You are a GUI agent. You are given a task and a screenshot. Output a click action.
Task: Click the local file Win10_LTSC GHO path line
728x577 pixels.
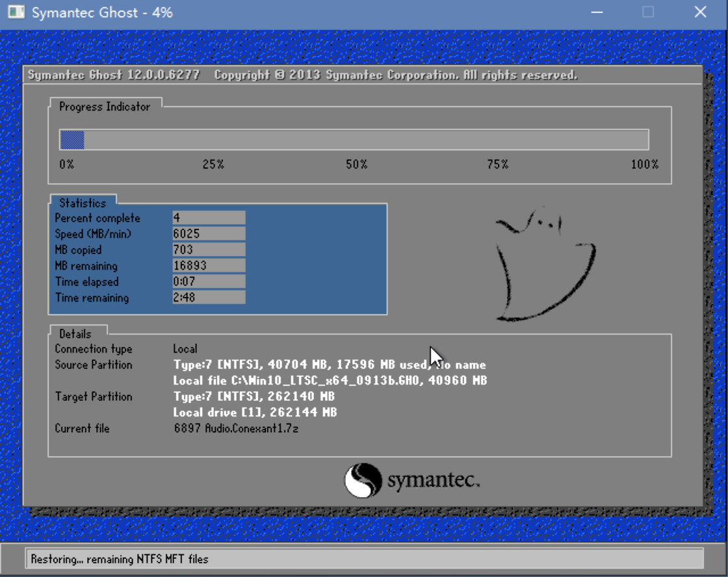pyautogui.click(x=330, y=381)
